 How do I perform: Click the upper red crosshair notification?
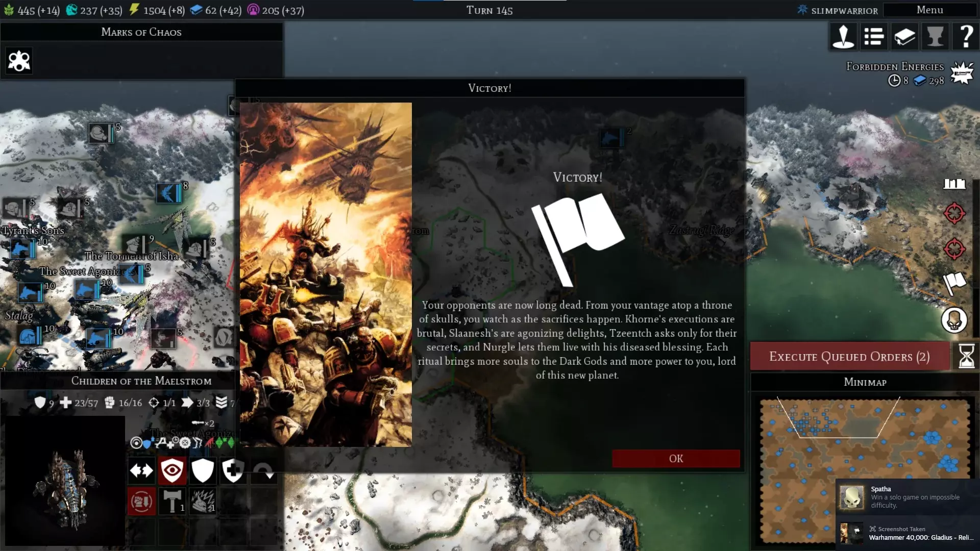pyautogui.click(x=954, y=213)
